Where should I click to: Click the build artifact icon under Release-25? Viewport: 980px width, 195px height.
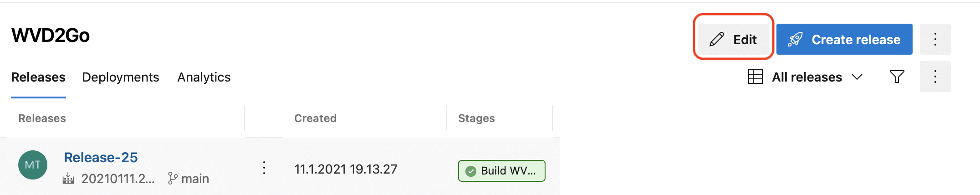click(68, 178)
